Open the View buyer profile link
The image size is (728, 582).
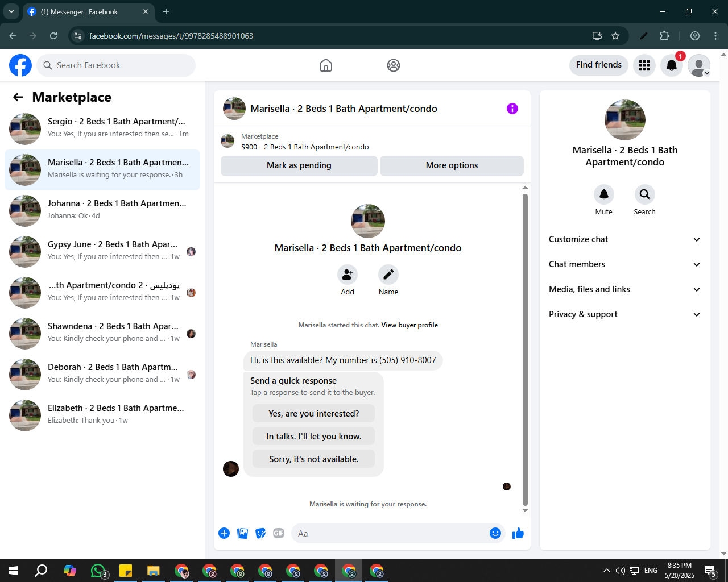409,325
